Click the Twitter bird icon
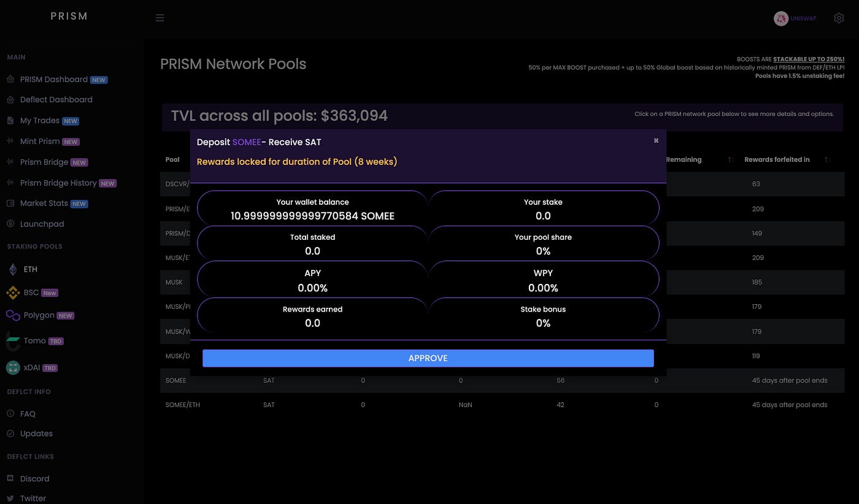The height and width of the screenshot is (504, 859). (x=10, y=498)
